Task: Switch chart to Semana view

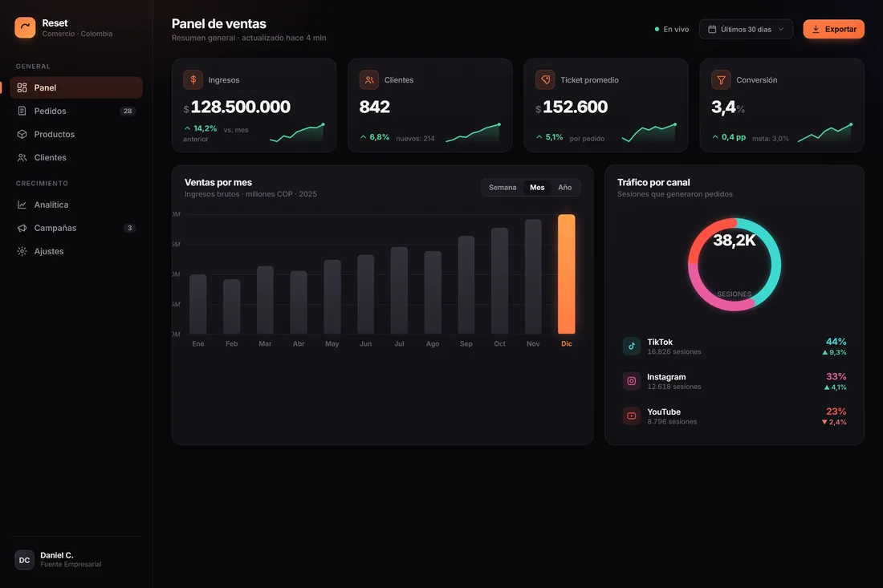Action: (503, 188)
